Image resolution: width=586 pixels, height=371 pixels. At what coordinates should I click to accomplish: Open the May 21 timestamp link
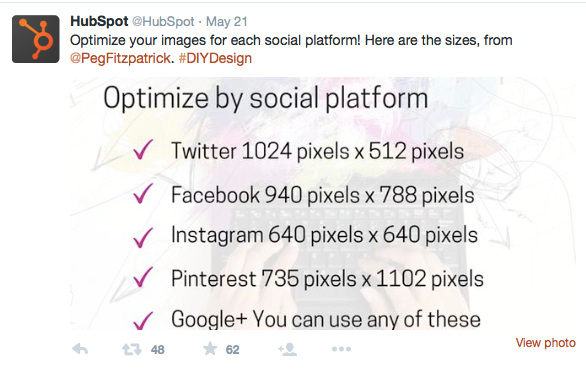point(226,22)
